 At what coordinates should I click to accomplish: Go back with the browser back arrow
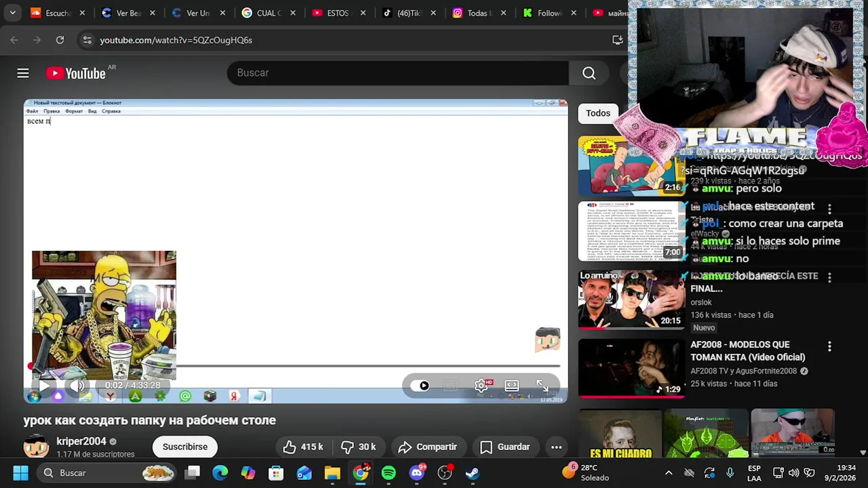(14, 40)
